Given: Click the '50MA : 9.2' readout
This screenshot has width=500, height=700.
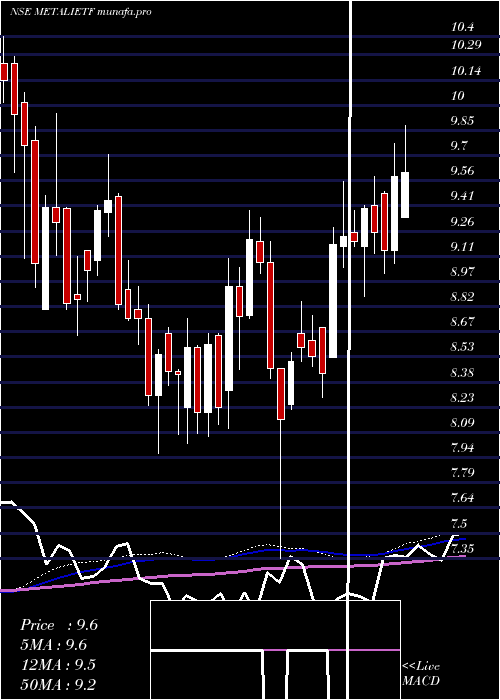Looking at the screenshot, I should coord(58,684).
